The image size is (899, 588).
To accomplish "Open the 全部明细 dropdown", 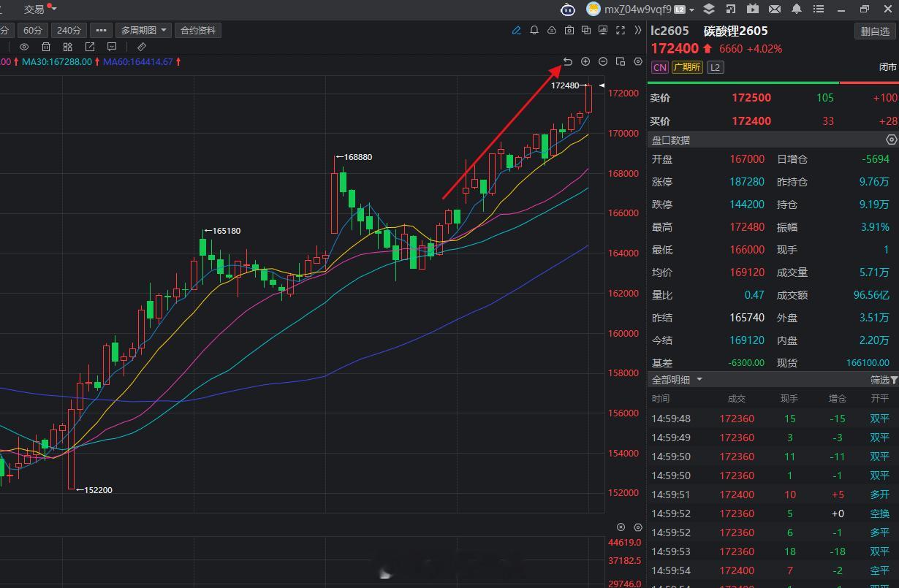I will (x=678, y=380).
